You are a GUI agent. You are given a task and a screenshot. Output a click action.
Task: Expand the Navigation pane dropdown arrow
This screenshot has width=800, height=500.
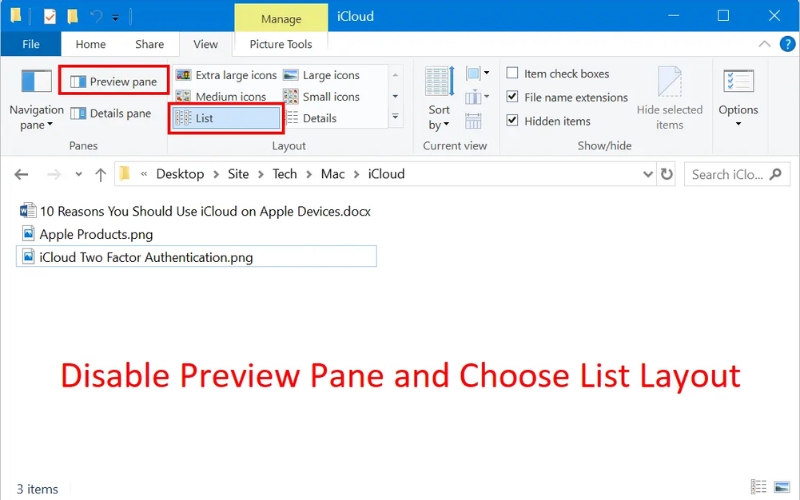click(50, 124)
